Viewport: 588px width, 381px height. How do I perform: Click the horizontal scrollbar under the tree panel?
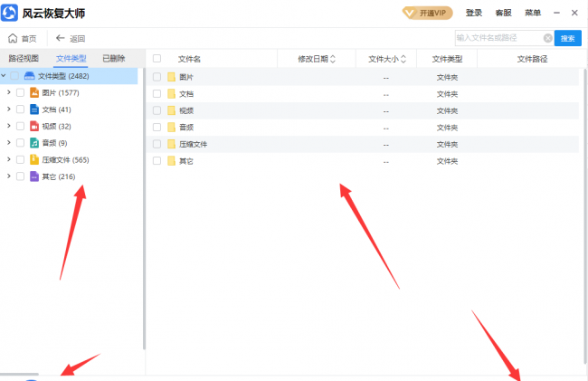(20, 374)
